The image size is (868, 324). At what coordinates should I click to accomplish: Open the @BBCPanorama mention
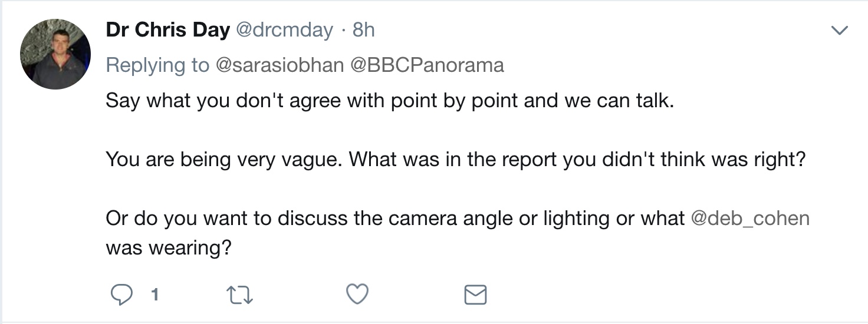click(x=427, y=65)
